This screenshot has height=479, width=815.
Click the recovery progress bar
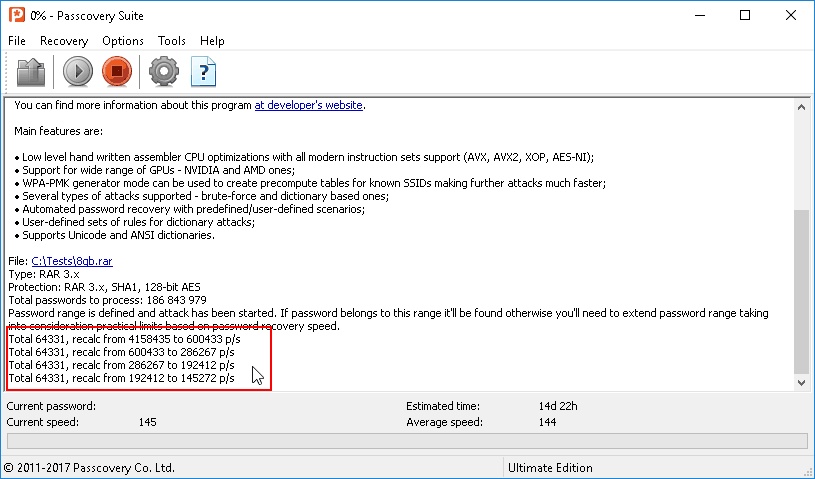coord(407,441)
